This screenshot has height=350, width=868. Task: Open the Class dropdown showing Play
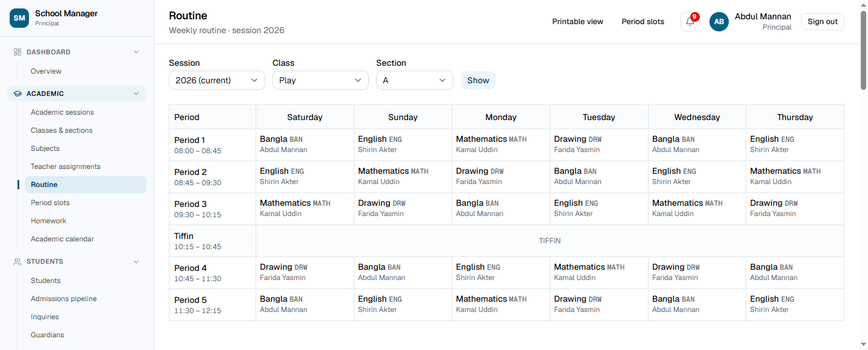[x=321, y=80]
